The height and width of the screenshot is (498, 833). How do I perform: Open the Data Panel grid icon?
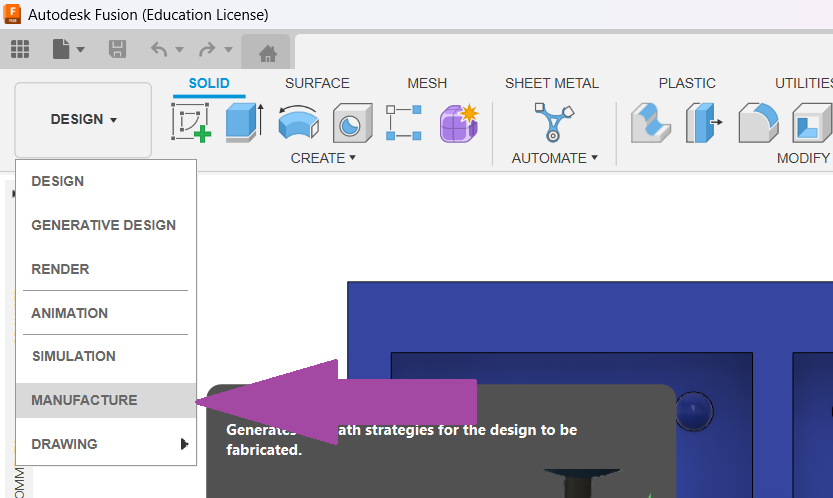[20, 49]
